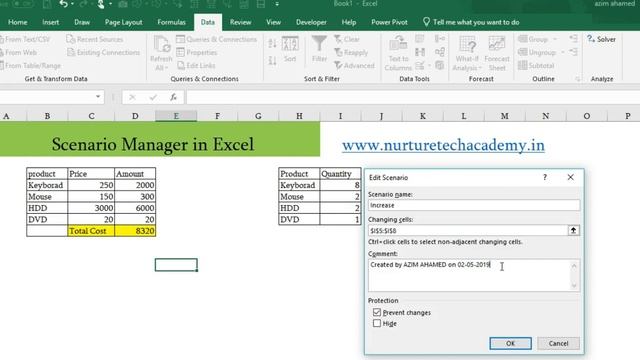The width and height of the screenshot is (640, 360).
Task: Switch to the Home ribbon tab
Action: pos(18,22)
